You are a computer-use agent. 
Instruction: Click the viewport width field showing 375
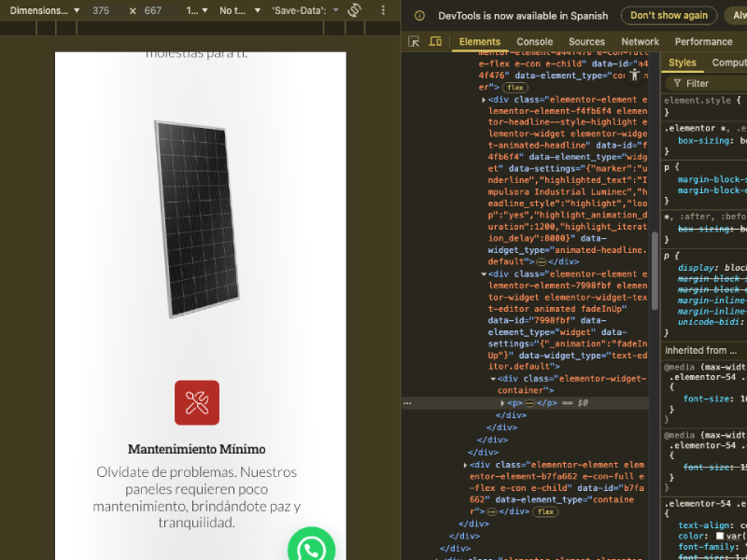(x=106, y=10)
